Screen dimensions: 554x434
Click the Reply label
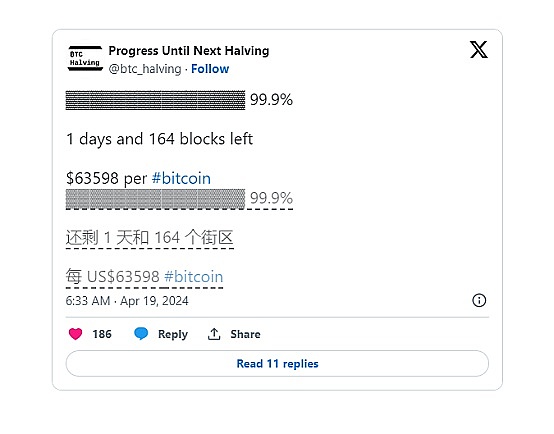173,334
